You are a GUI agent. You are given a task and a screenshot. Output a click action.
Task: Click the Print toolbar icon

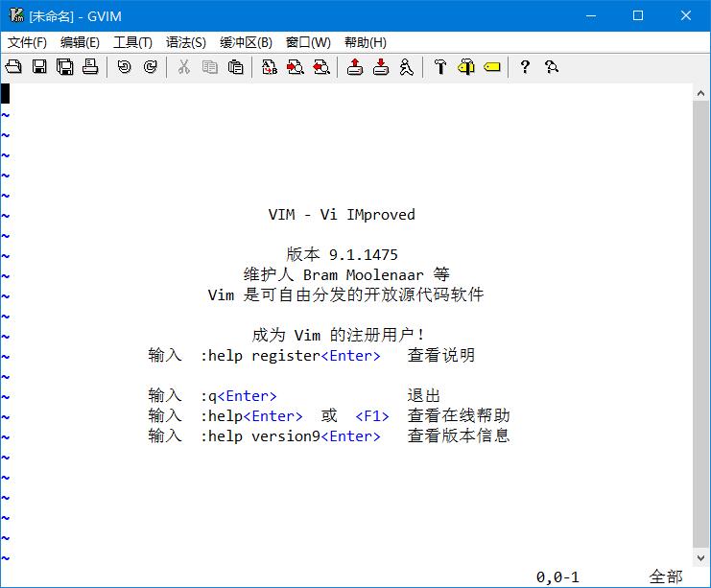pos(90,67)
